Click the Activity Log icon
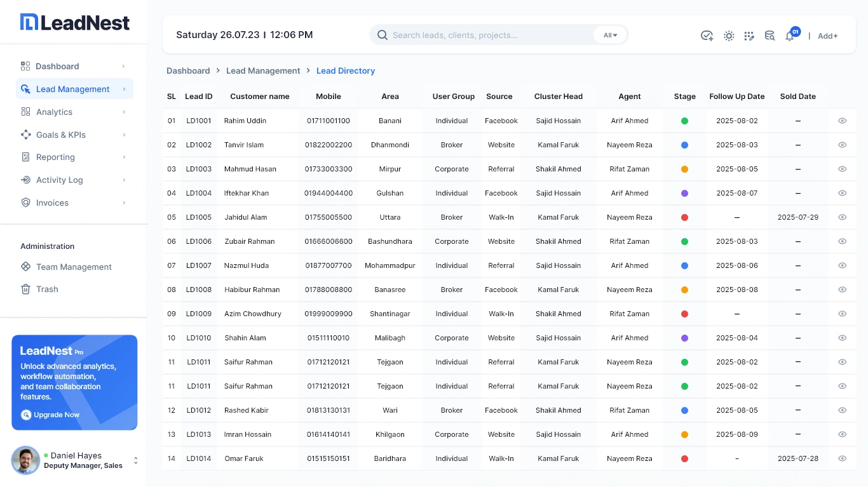Image resolution: width=868 pixels, height=487 pixels. [x=25, y=180]
